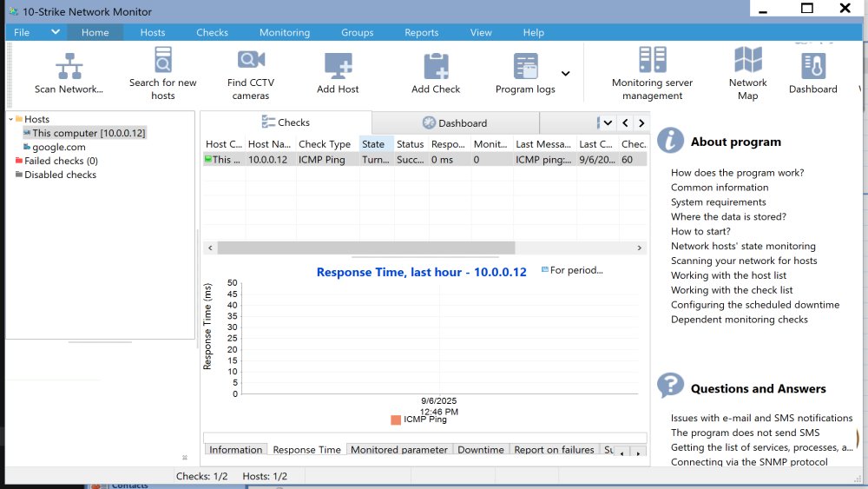Click the ICMP Ping legend color swatch

[x=396, y=420]
